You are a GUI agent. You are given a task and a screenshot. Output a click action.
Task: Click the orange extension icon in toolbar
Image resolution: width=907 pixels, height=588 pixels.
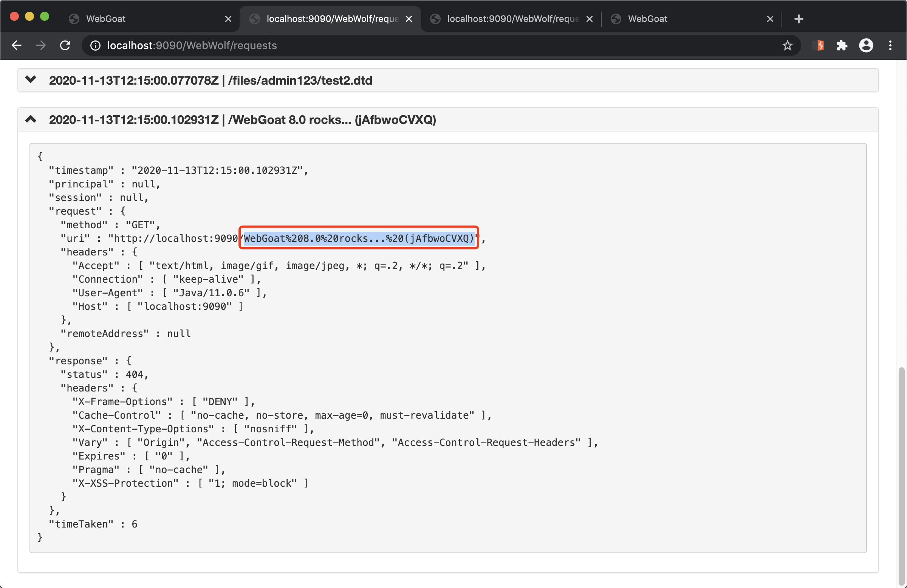(819, 45)
